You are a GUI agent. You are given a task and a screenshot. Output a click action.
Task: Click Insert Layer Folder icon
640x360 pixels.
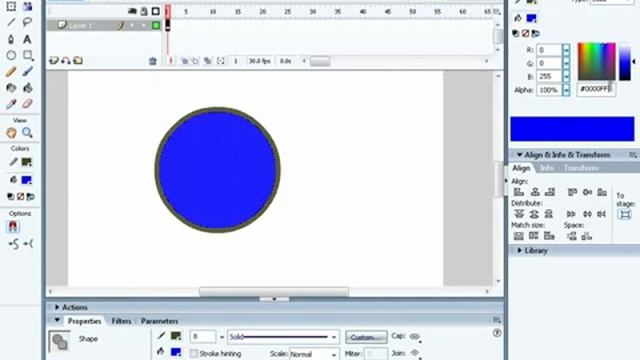tap(78, 61)
